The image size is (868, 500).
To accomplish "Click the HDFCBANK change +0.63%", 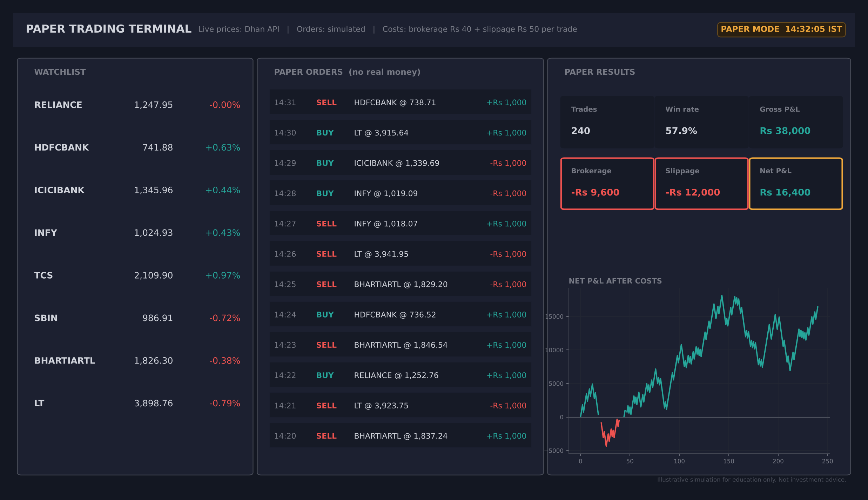I will (223, 148).
